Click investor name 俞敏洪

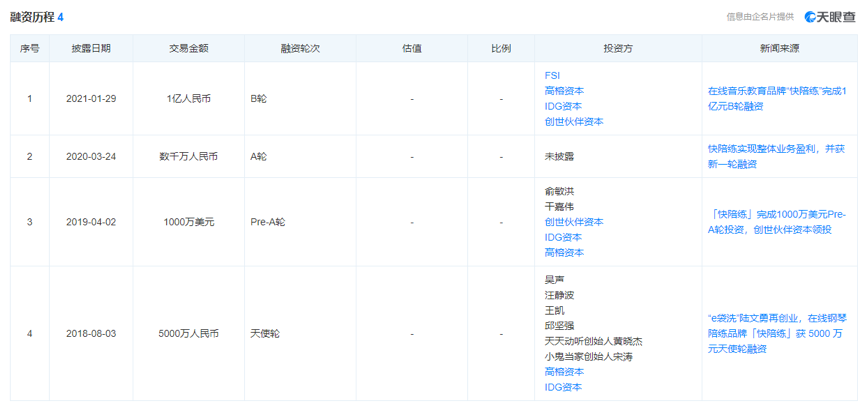[x=559, y=191]
